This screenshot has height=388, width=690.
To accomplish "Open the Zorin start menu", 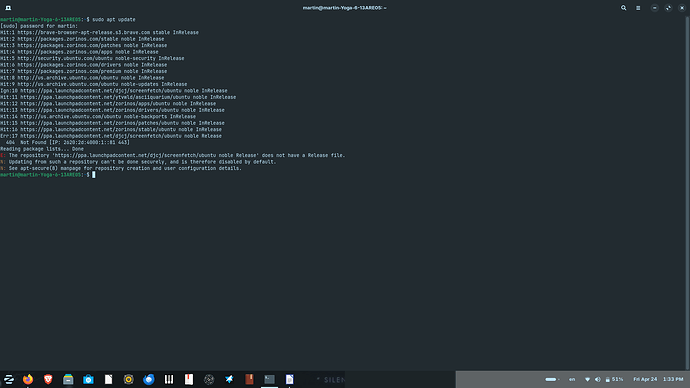I will [x=8, y=379].
